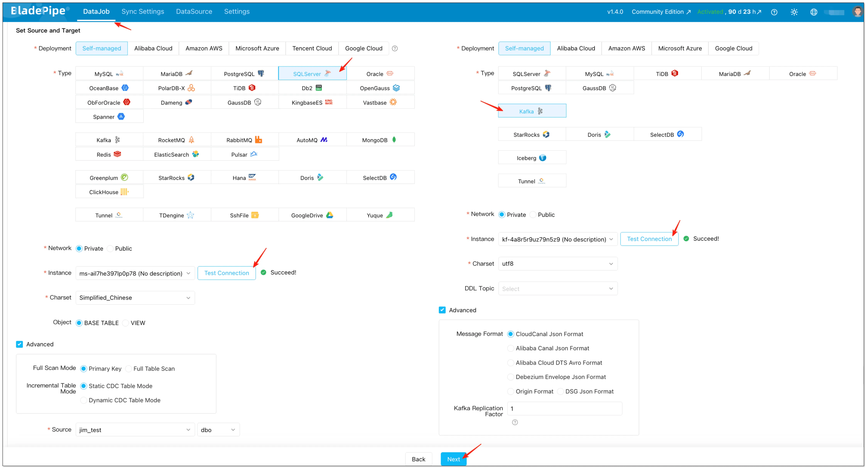Open the help question mark next to Deployment
Screen dimensions: 868x470
pos(395,48)
